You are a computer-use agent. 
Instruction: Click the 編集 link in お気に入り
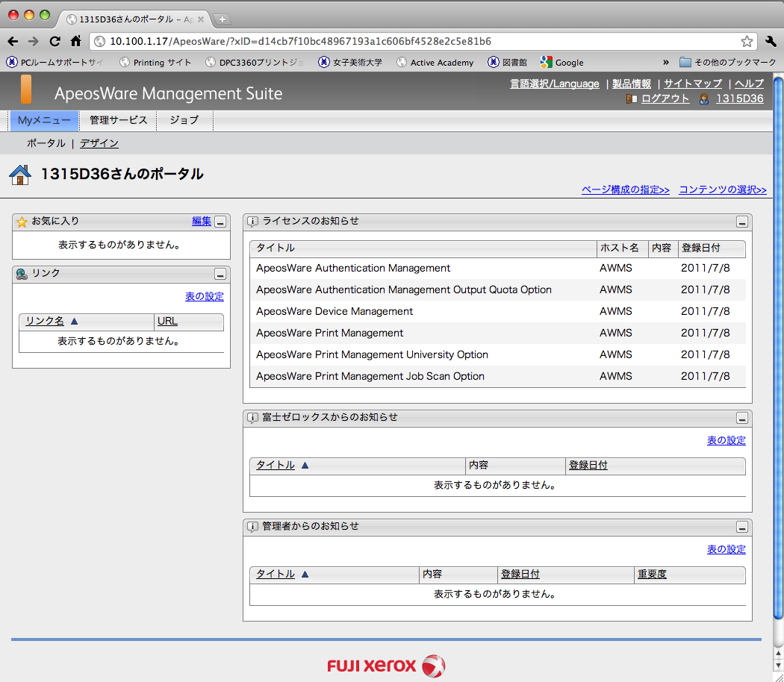[201, 221]
